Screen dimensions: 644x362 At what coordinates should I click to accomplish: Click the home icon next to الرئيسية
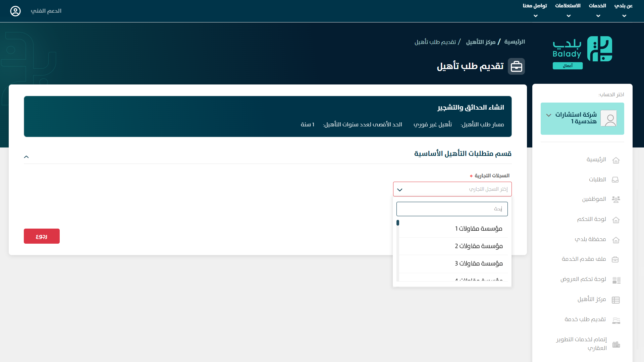[x=615, y=160]
